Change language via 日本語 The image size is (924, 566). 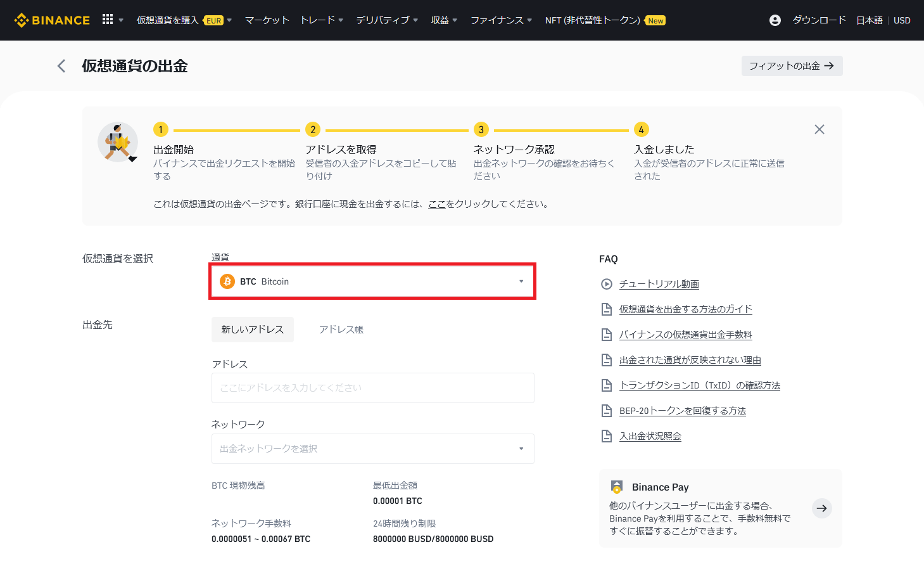[x=869, y=20]
